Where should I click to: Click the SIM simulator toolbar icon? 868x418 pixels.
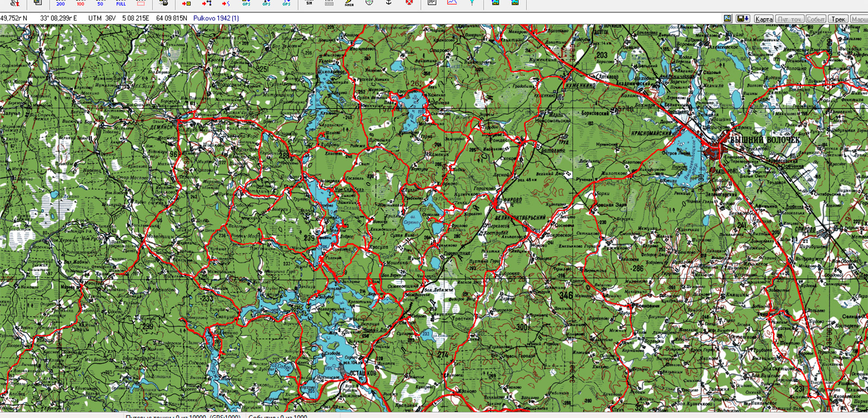click(x=309, y=3)
